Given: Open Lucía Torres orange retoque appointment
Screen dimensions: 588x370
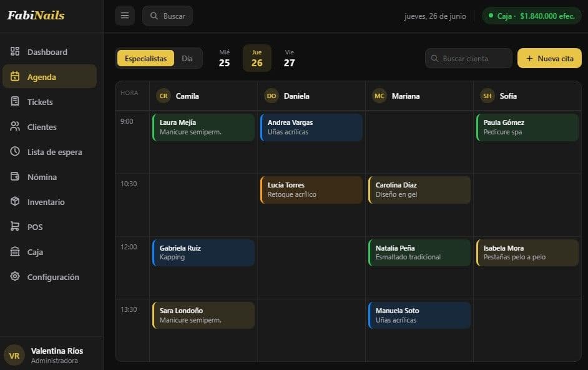Looking at the screenshot, I should (x=311, y=190).
